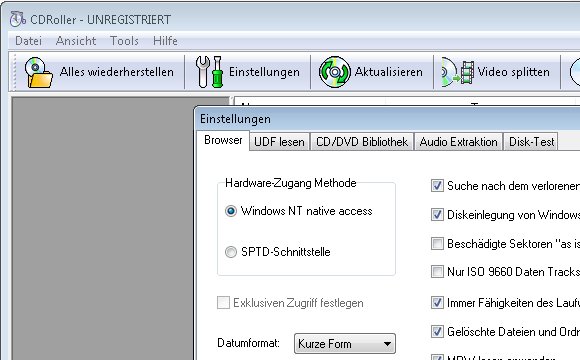Uncheck Suche nach dem verlorenen checkbox
The width and height of the screenshot is (580, 360).
click(x=437, y=185)
